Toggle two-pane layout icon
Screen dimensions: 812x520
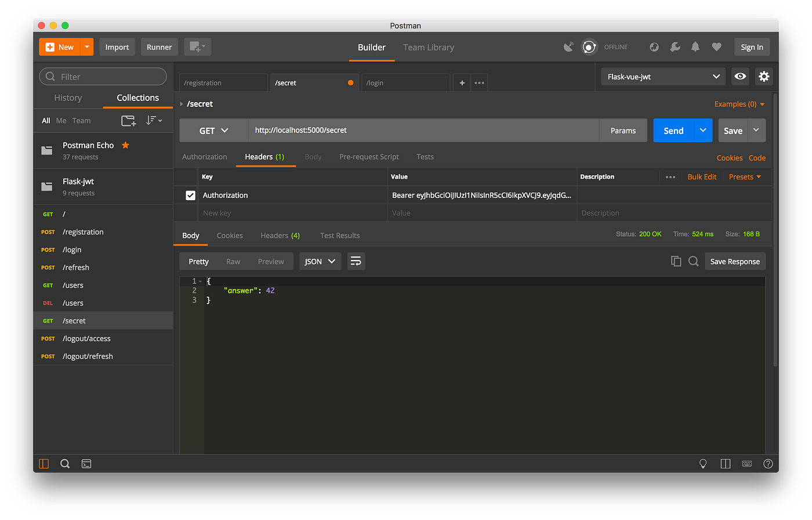point(726,464)
